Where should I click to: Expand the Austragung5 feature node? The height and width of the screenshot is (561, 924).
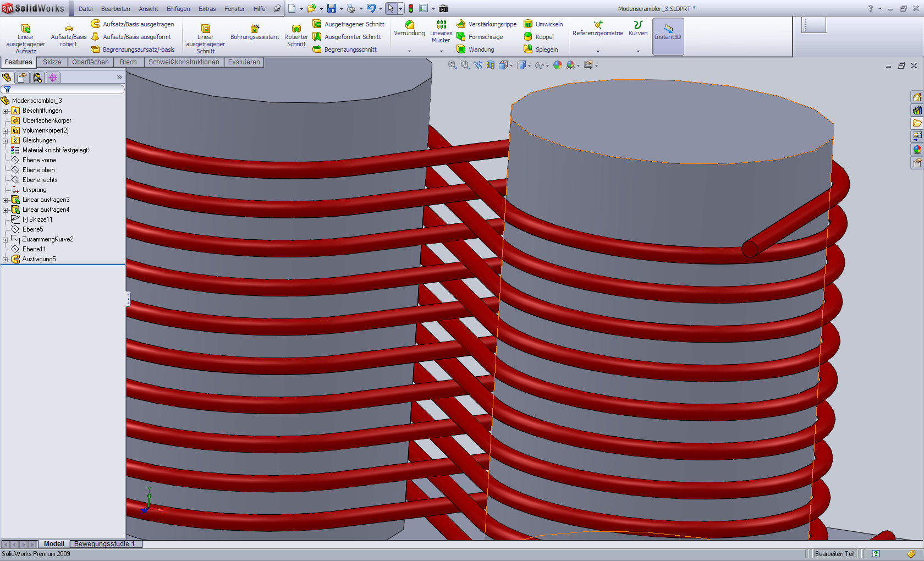coord(5,260)
